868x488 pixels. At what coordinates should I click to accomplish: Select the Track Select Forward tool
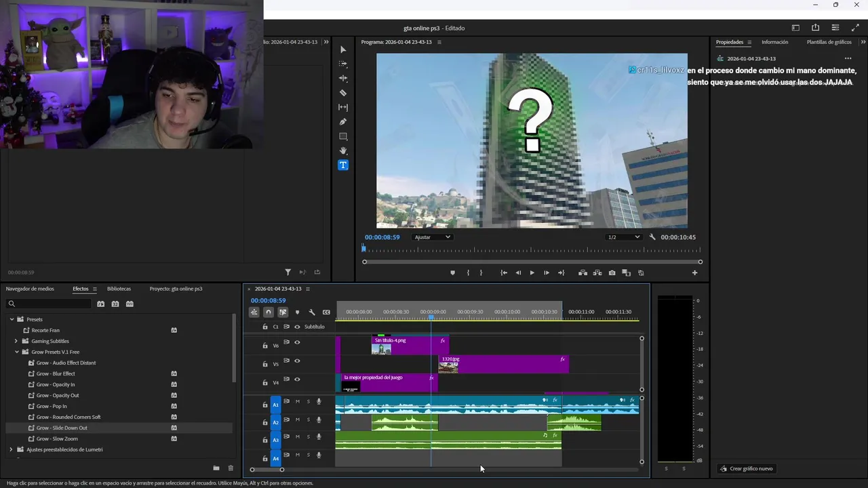click(x=343, y=64)
